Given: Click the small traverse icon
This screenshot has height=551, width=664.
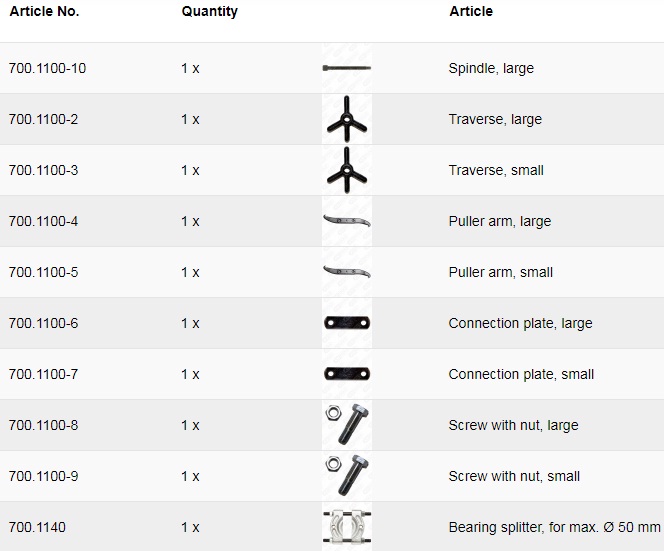Looking at the screenshot, I should [x=347, y=170].
